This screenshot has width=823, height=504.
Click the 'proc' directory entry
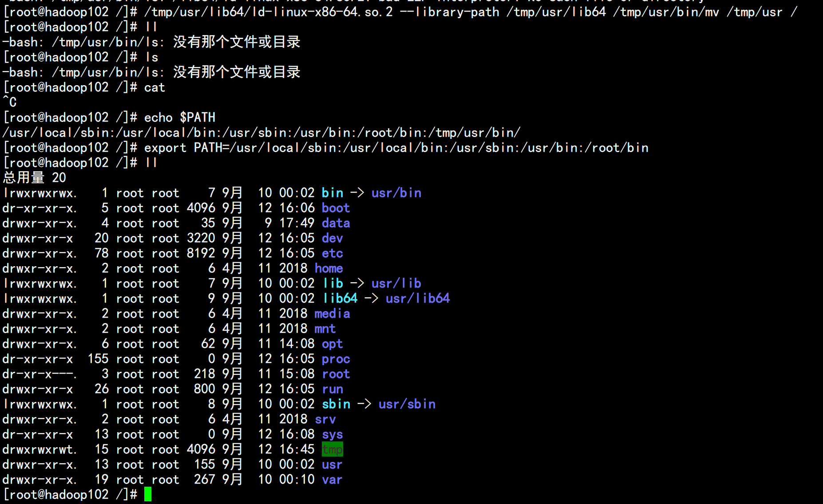point(336,359)
